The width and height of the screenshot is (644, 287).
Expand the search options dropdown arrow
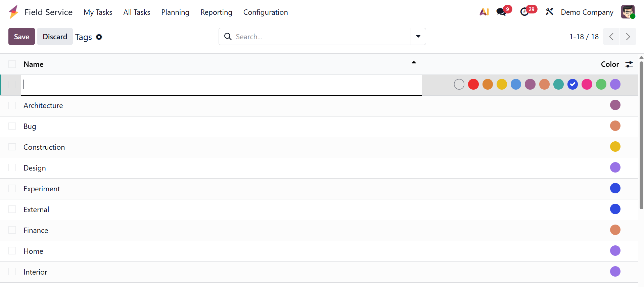pyautogui.click(x=418, y=37)
